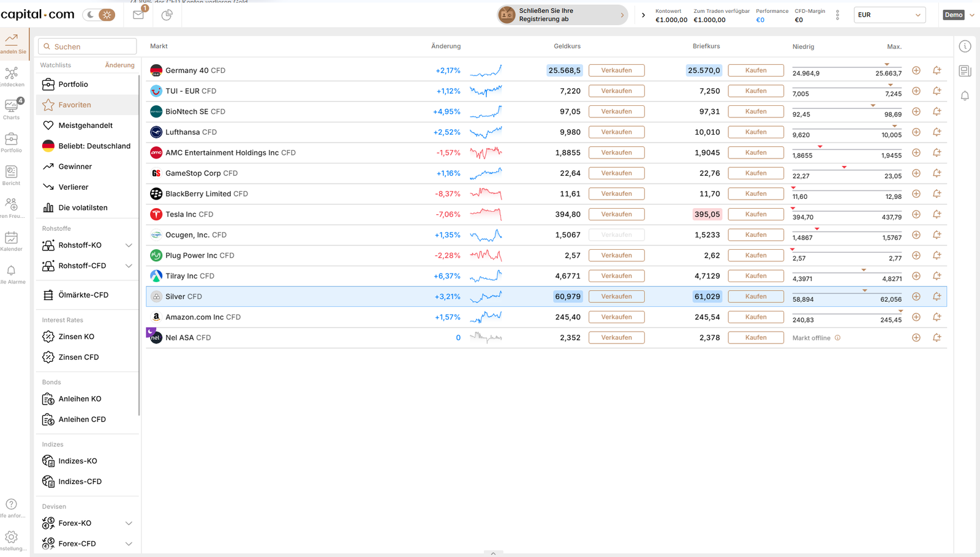Set price alert for Tesla Inc
Viewport: 980px width, 557px height.
[937, 214]
